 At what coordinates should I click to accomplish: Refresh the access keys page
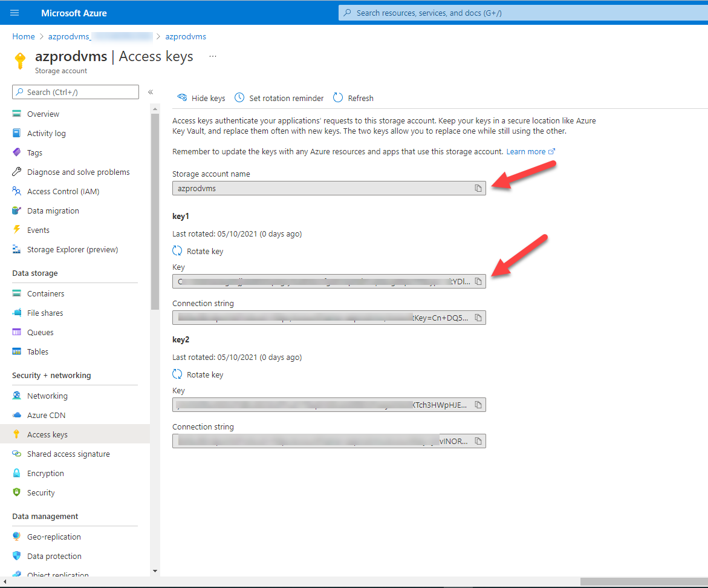[x=353, y=98]
